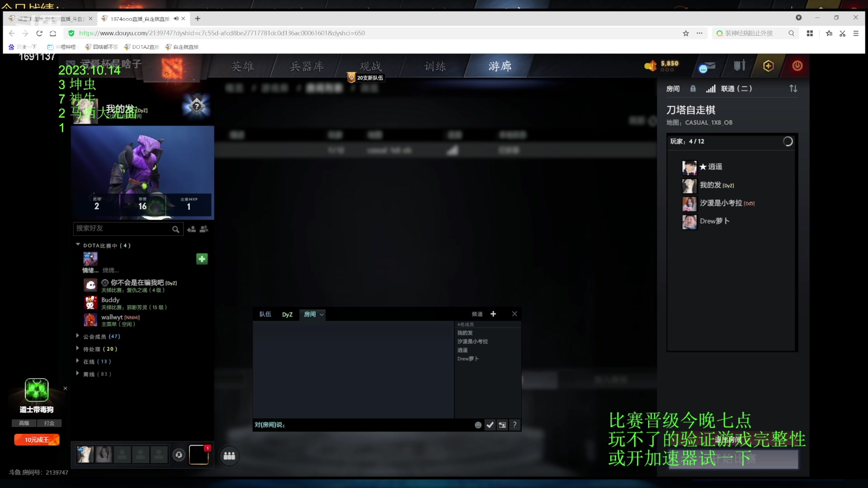Select friend Buddy in the list
The height and width of the screenshot is (488, 868).
click(x=126, y=303)
